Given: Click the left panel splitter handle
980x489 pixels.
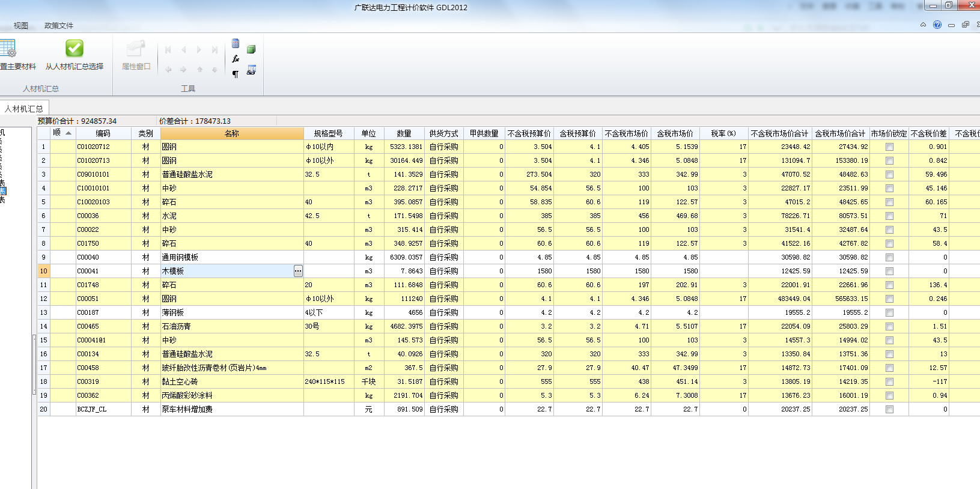Looking at the screenshot, I should tap(34, 365).
